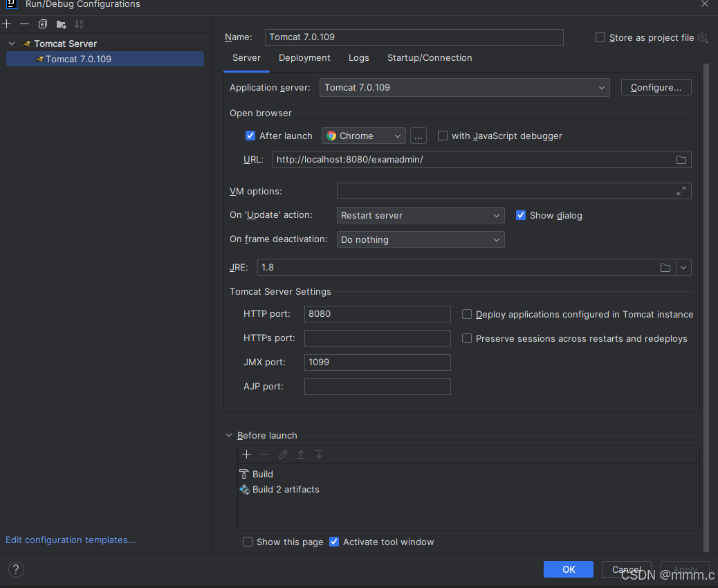Click the Cancel button
Viewport: 718px width, 588px height.
point(626,569)
